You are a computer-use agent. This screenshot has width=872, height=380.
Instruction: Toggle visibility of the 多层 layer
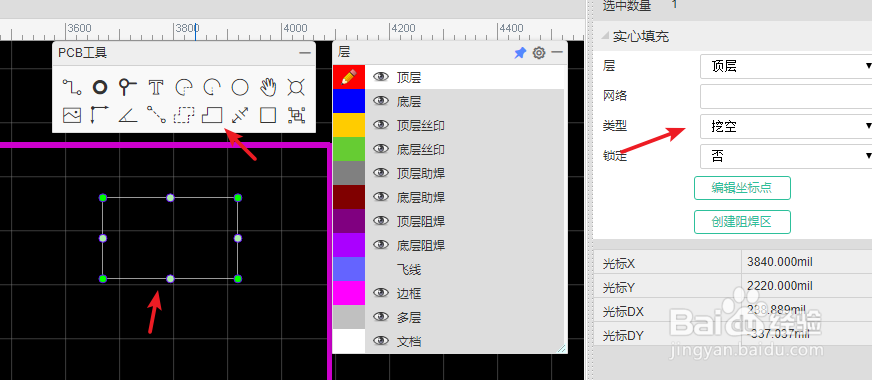380,317
